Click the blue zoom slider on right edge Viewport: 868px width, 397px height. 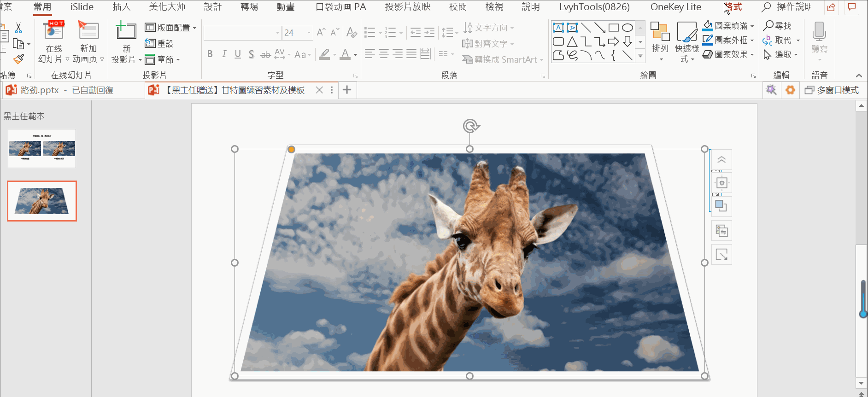863,299
